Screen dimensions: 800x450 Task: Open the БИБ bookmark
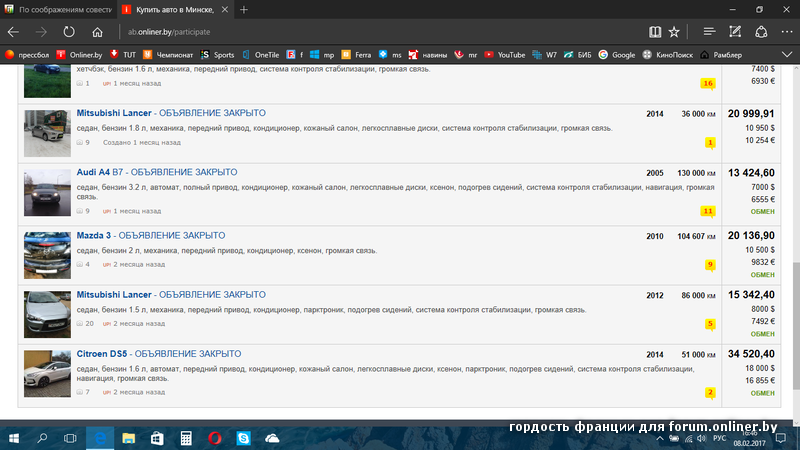pyautogui.click(x=578, y=55)
